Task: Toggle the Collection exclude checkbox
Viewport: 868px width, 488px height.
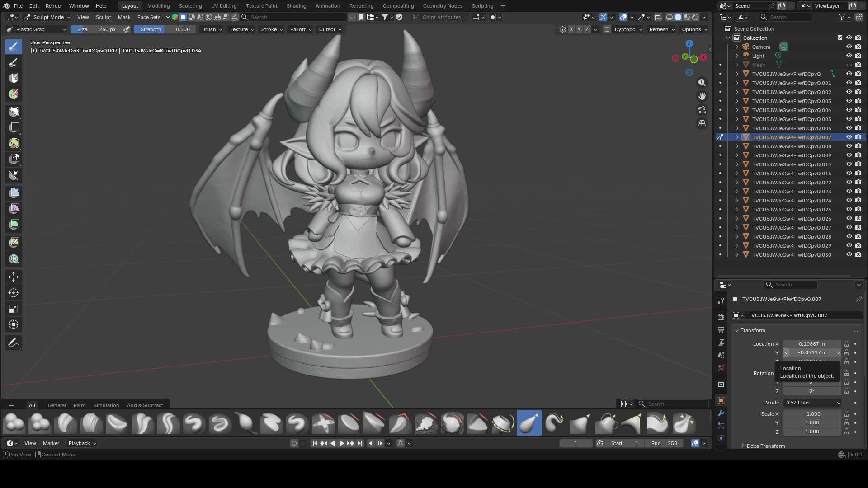Action: [x=840, y=38]
